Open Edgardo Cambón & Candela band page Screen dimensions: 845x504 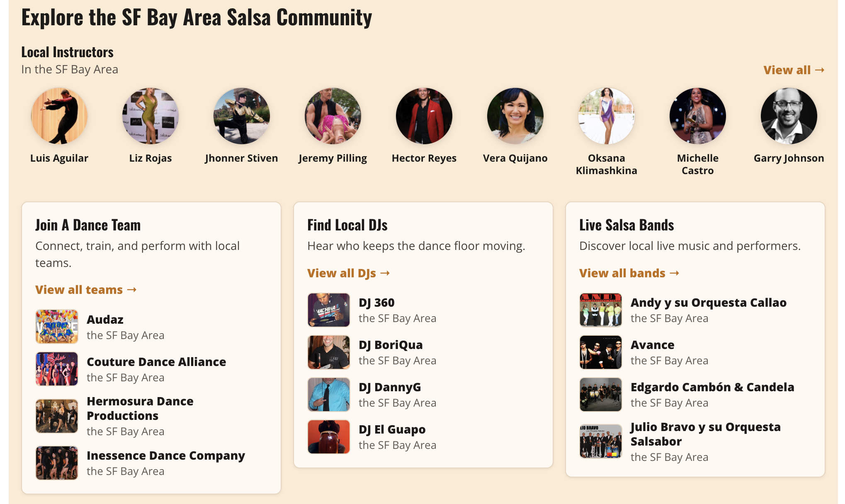click(x=712, y=387)
